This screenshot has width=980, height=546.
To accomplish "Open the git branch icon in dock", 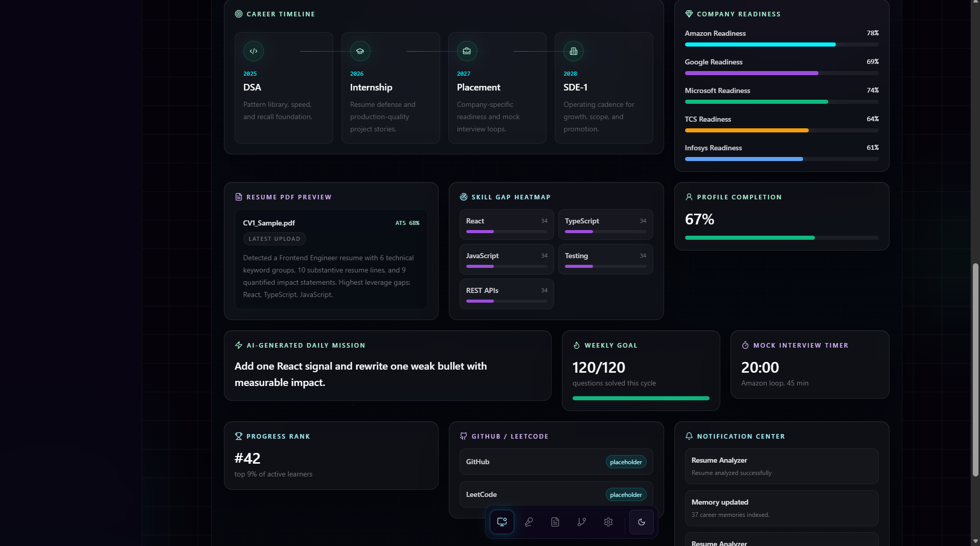I will click(x=582, y=522).
